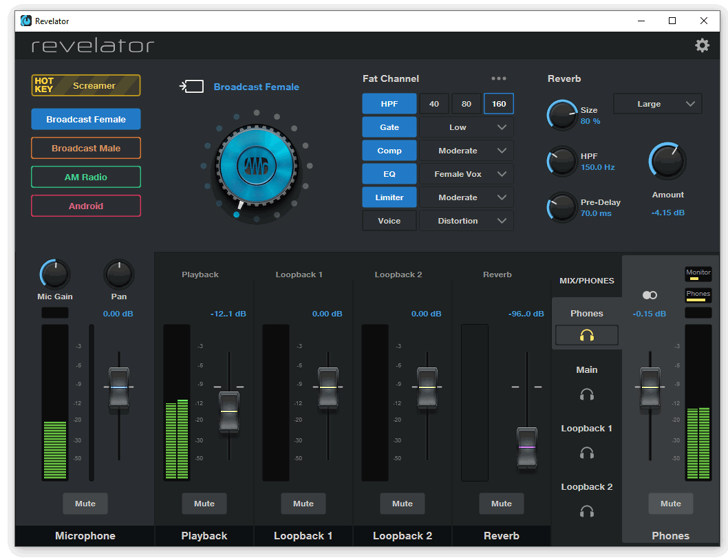
Task: Mute the Reverb channel
Action: point(502,504)
